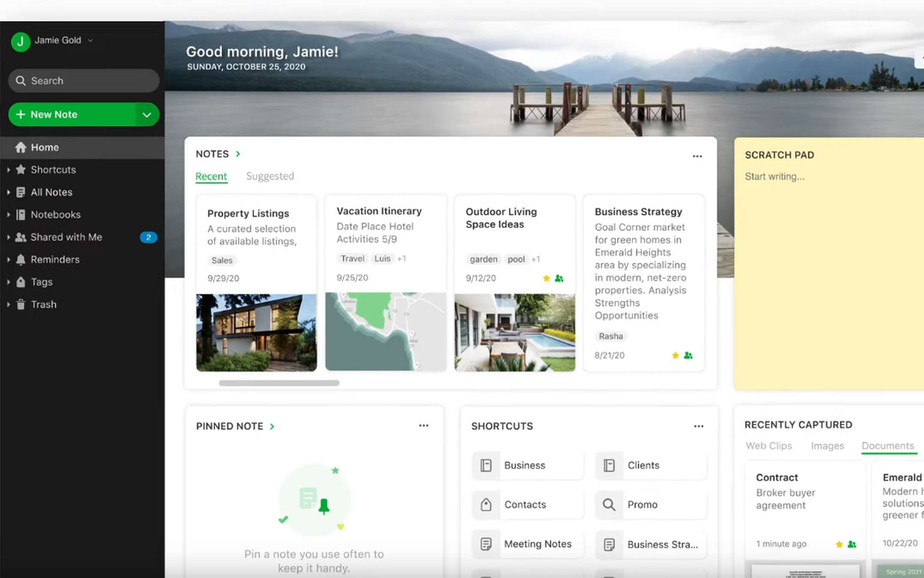Open the notes widget options menu
Screen dimensions: 924x578
tap(697, 156)
